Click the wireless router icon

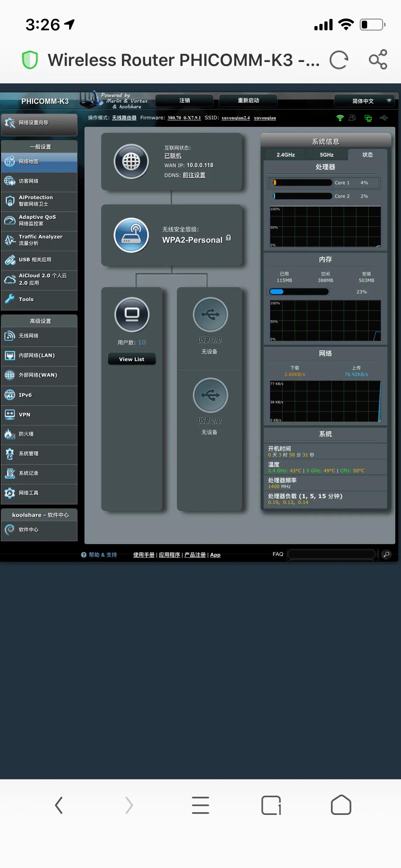point(131,235)
